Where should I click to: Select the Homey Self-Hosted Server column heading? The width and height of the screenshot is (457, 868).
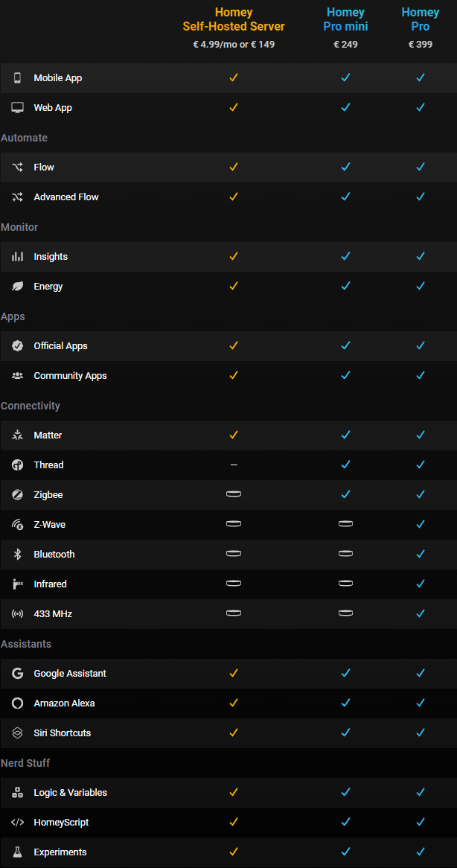[234, 19]
